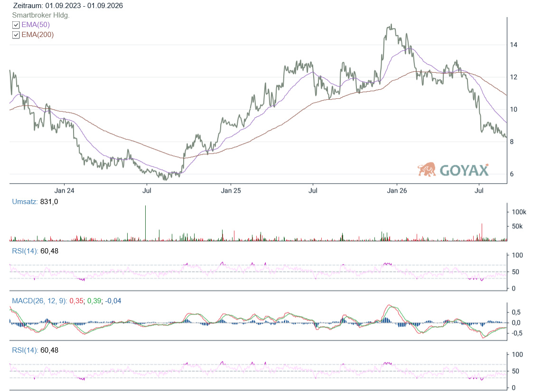Click the price axis label 14
The height and width of the screenshot is (392, 541).
pos(514,45)
